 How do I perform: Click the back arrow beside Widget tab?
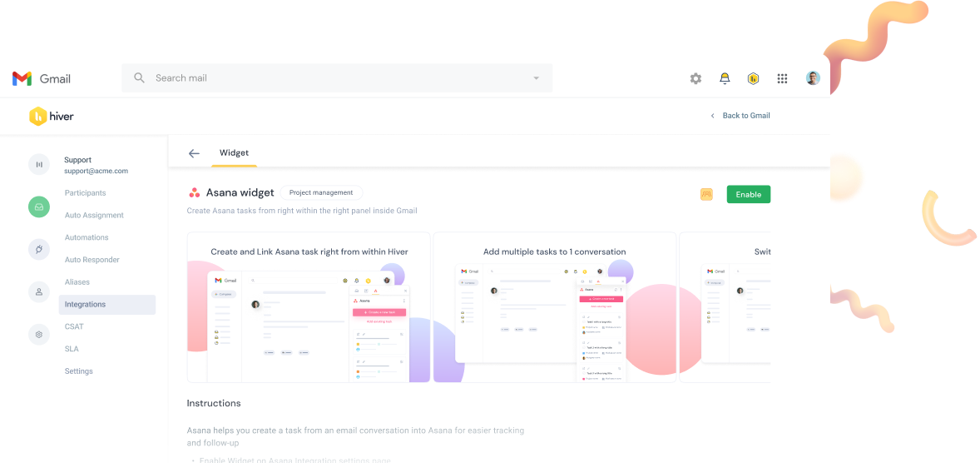click(194, 153)
